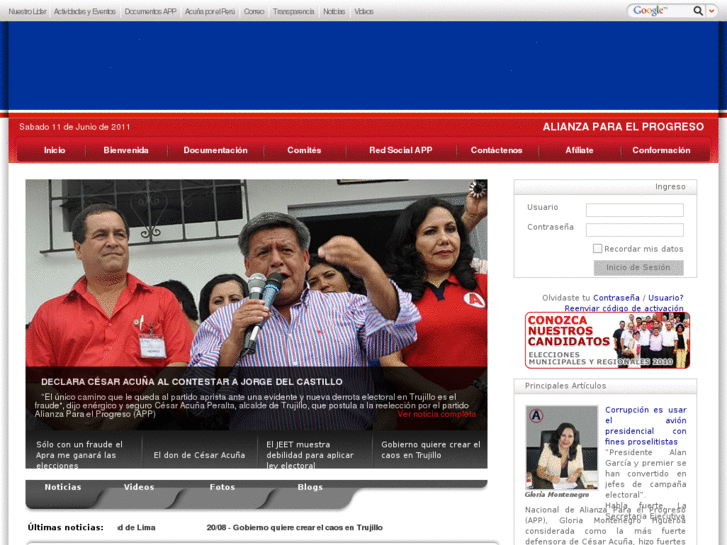Open the Google search dropdown arrow
727x545 pixels.
pos(711,11)
